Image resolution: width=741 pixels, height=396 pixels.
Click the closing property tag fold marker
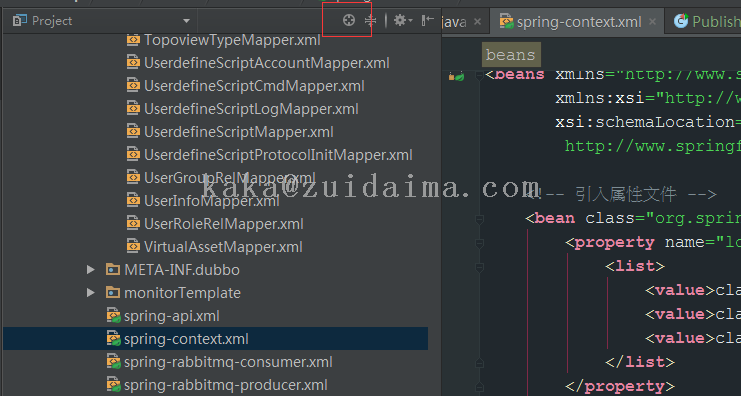click(x=479, y=387)
